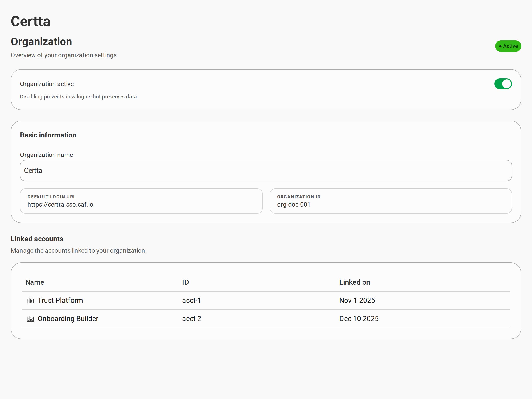The image size is (532, 399).
Task: Click the Nov 1 2025 date cell
Action: pyautogui.click(x=357, y=300)
